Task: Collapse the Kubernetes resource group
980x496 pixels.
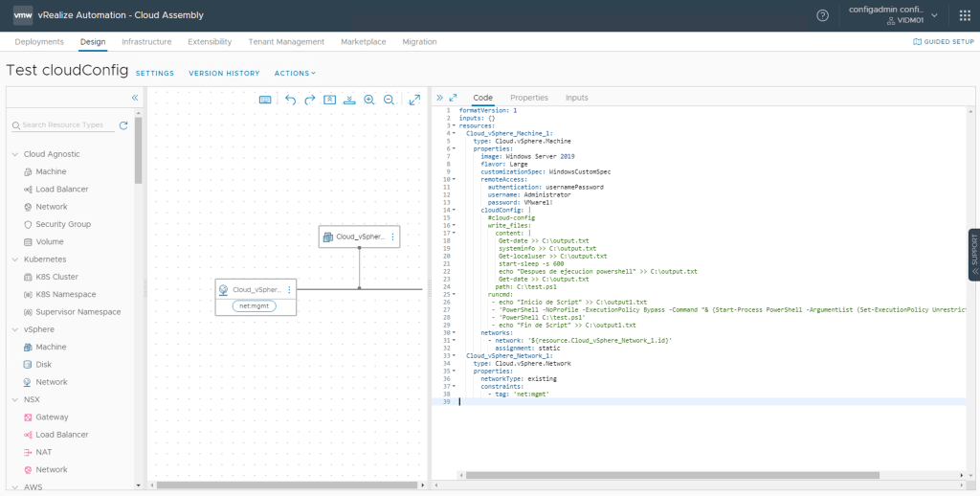Action: tap(15, 259)
